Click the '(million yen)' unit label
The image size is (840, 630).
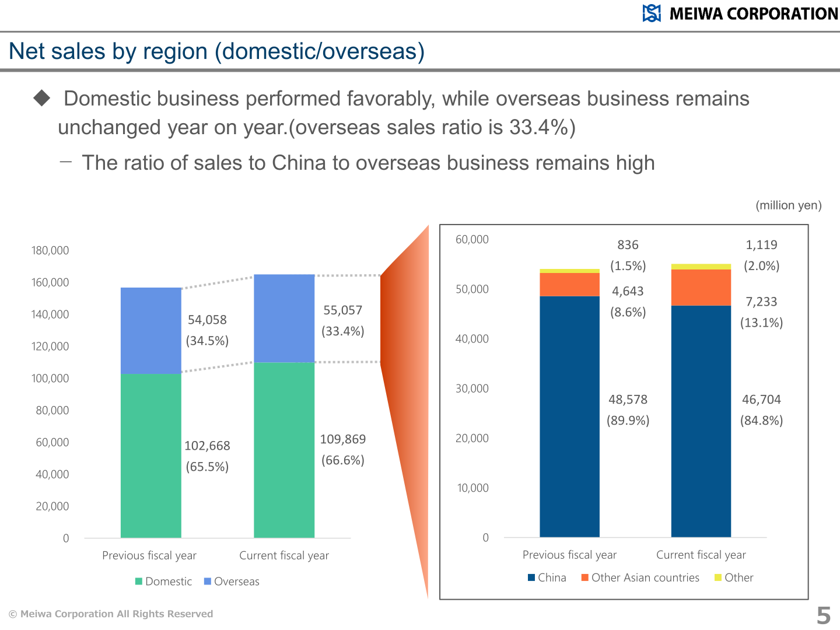point(789,205)
